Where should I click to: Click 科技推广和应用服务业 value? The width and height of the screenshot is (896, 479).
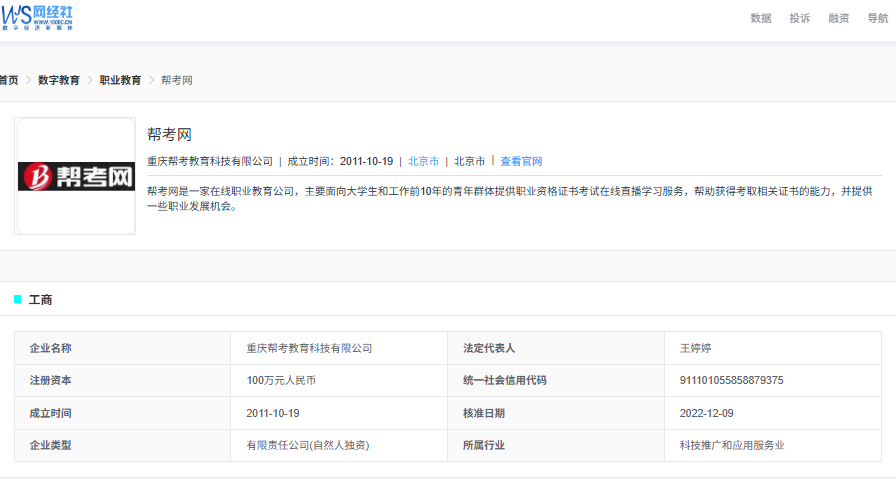coord(732,445)
